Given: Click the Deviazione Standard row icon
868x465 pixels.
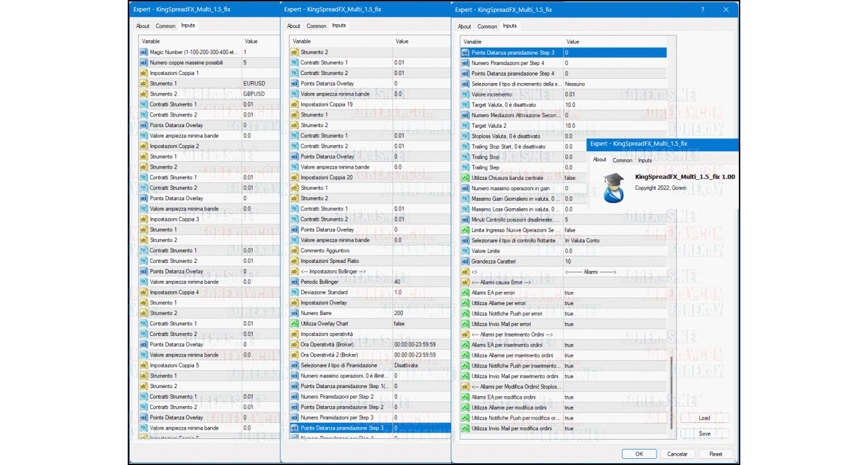Looking at the screenshot, I should pos(294,293).
